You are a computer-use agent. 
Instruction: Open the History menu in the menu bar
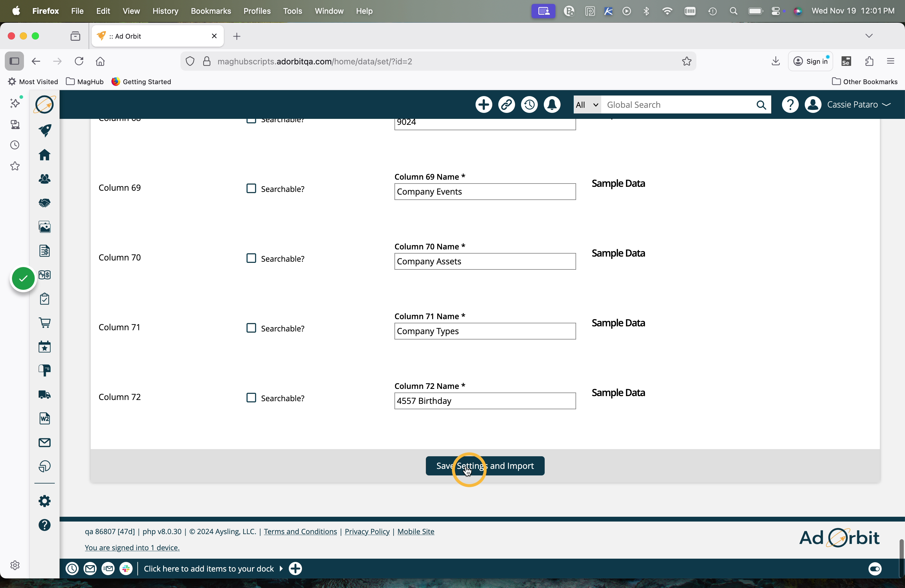coord(165,11)
